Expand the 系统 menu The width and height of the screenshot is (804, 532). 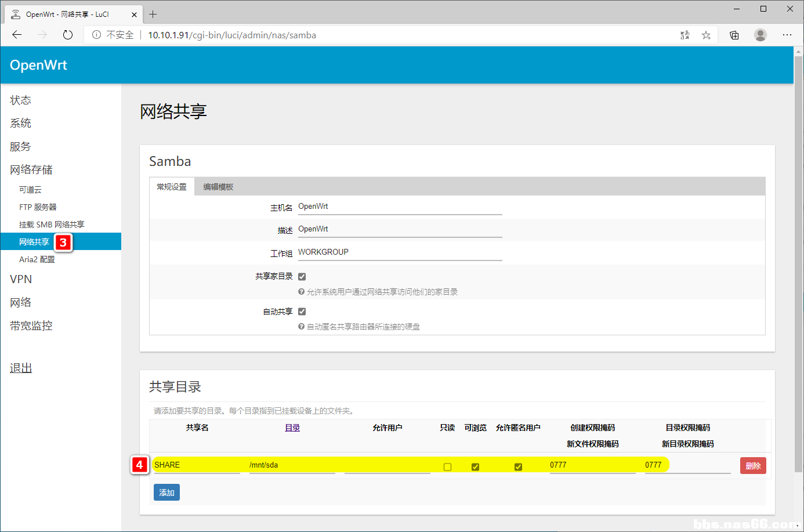(x=21, y=124)
